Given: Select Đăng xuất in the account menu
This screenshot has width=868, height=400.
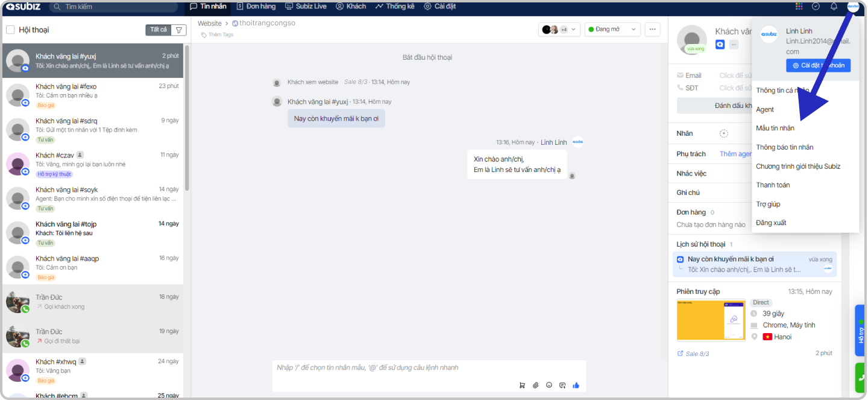Looking at the screenshot, I should point(771,223).
